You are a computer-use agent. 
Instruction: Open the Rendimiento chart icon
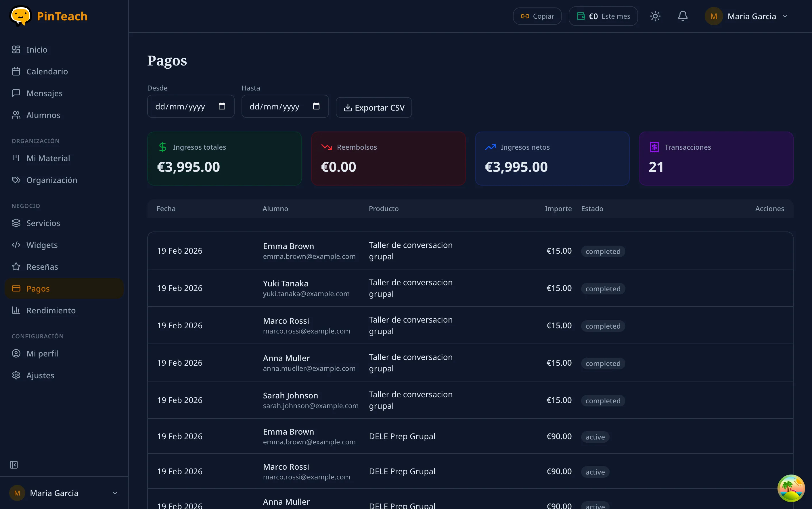pos(16,310)
